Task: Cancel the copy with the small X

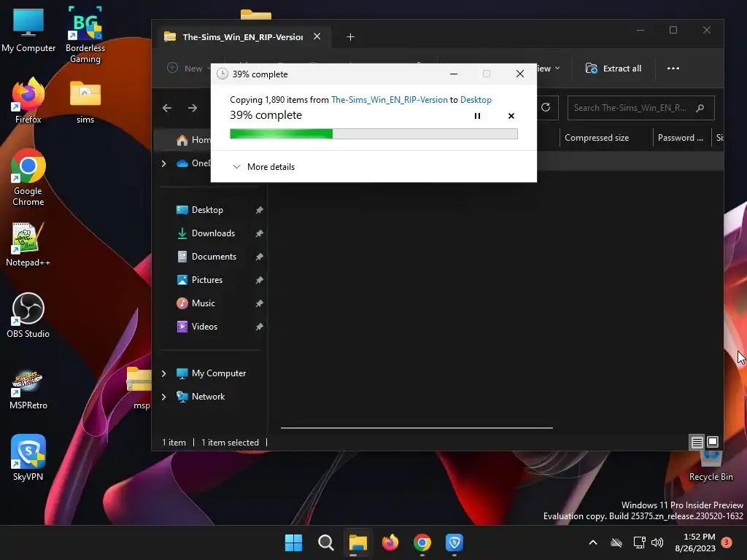Action: click(511, 116)
